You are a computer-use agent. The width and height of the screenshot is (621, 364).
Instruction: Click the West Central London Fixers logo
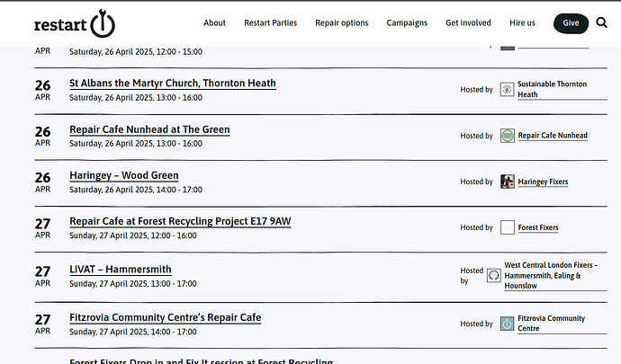click(493, 275)
